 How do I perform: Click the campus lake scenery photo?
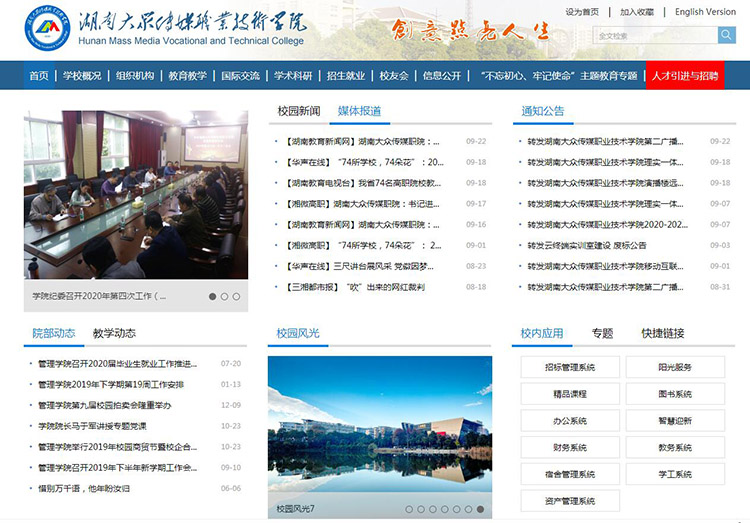click(x=380, y=425)
